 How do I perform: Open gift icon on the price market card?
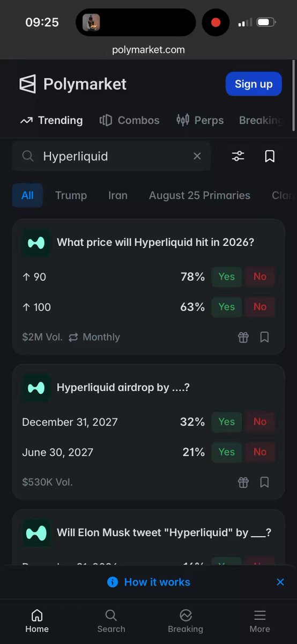(x=243, y=337)
